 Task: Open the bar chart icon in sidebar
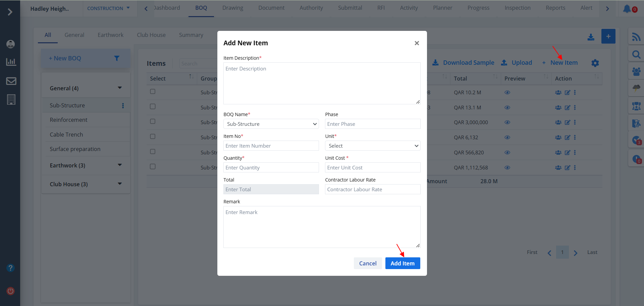tap(11, 62)
